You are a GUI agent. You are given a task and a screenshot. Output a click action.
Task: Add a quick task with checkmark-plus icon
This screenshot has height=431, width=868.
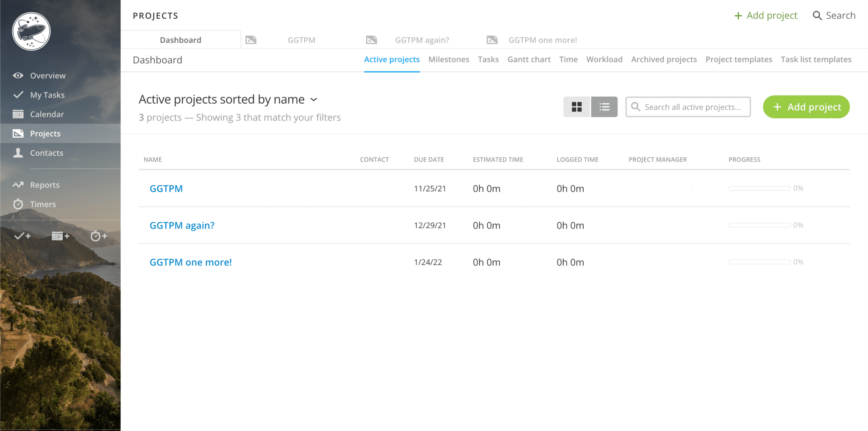pyautogui.click(x=22, y=236)
